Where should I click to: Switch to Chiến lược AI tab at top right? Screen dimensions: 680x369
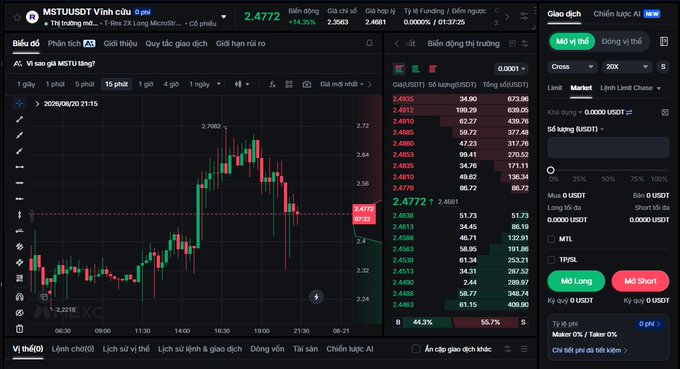(x=626, y=14)
